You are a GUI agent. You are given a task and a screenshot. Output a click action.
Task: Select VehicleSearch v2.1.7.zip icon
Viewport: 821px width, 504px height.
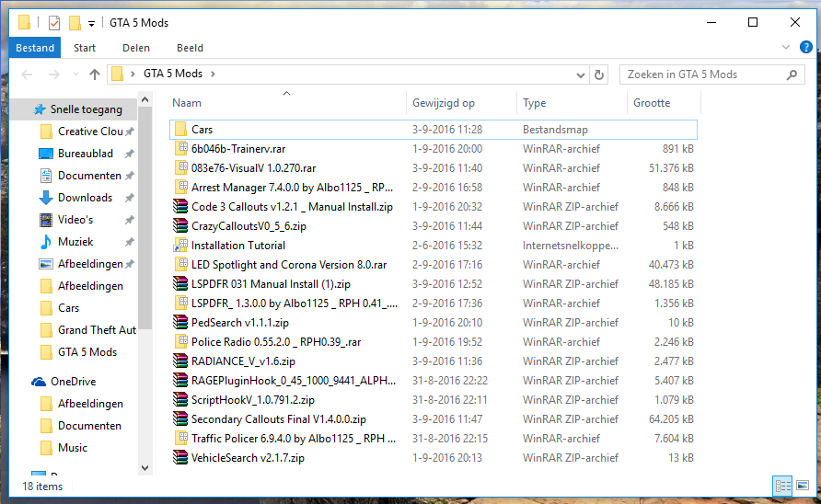(x=180, y=458)
